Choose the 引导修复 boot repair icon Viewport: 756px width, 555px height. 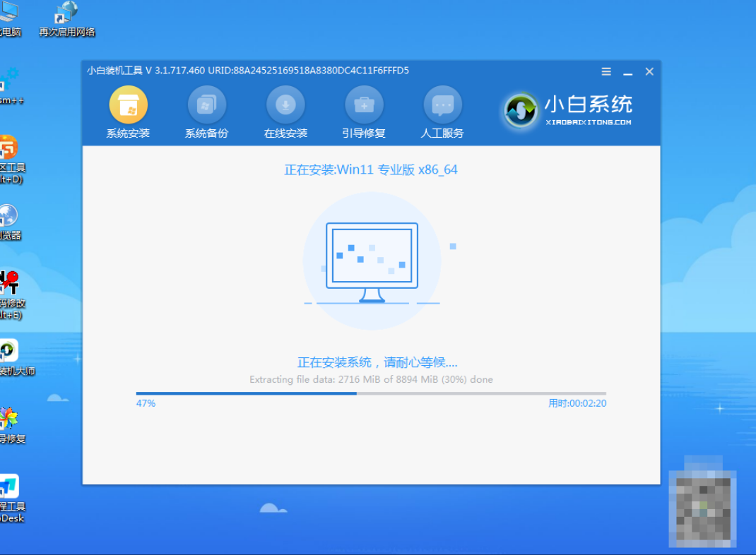tap(364, 105)
